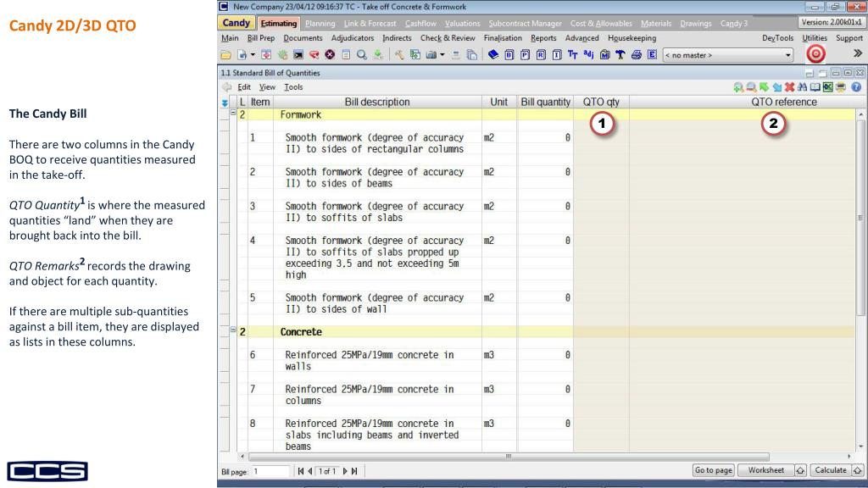
Task: Click the new document toolbar icon
Action: [x=242, y=55]
